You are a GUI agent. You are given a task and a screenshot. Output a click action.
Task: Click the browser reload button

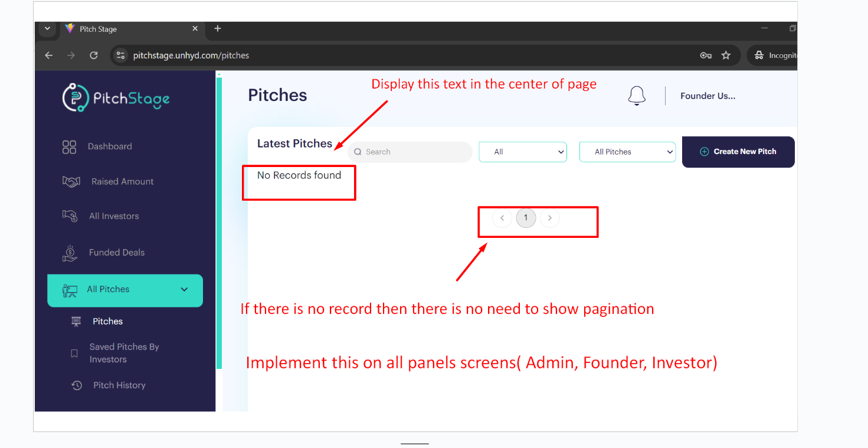click(x=93, y=55)
